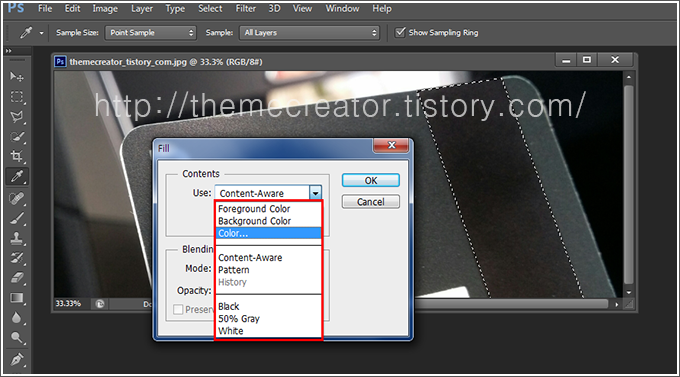This screenshot has width=680, height=377.
Task: Select the Rectangular Marquee tool
Action: click(x=17, y=96)
